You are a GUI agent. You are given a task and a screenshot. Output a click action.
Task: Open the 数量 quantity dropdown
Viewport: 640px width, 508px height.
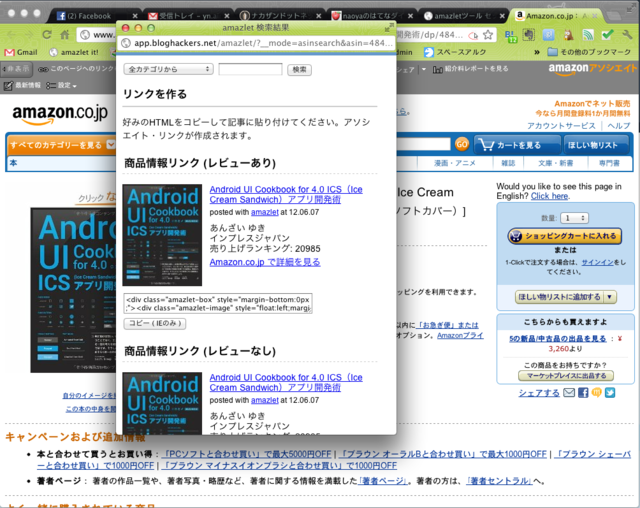point(574,218)
